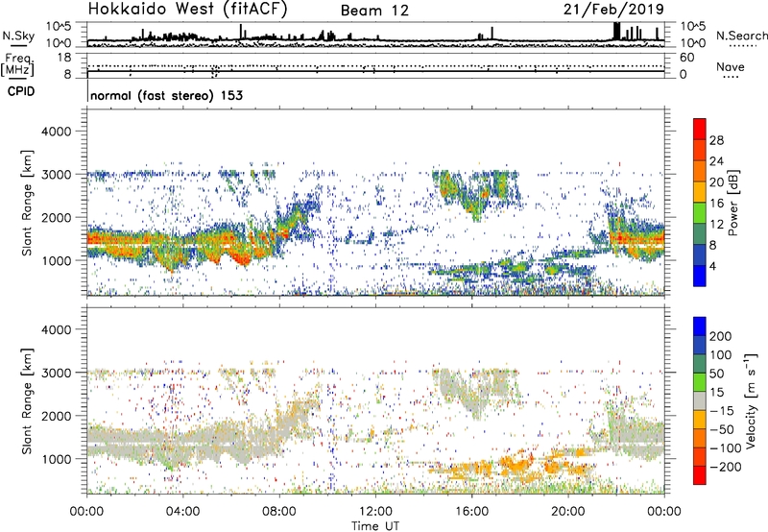Screen dimensions: 768x532
Task: Pick the light green 12–16 dB power swatch
Action: [x=700, y=213]
